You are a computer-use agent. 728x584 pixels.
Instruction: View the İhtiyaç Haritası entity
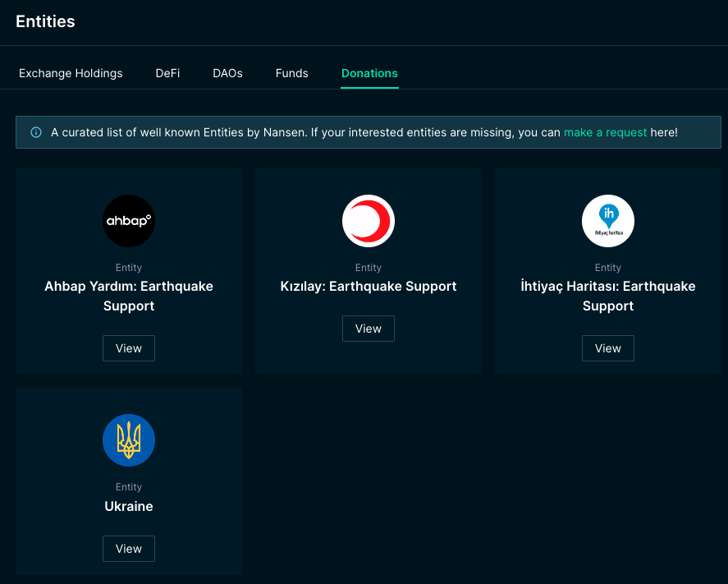[607, 348]
